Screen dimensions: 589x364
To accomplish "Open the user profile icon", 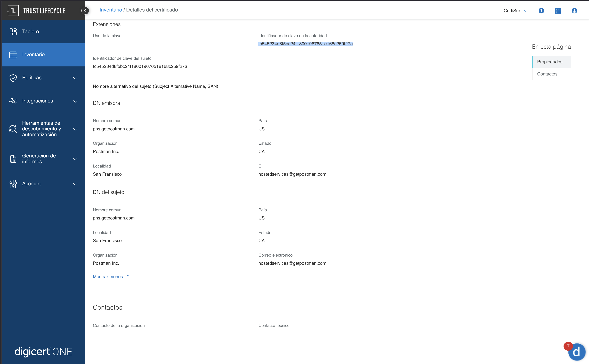I will coord(574,11).
